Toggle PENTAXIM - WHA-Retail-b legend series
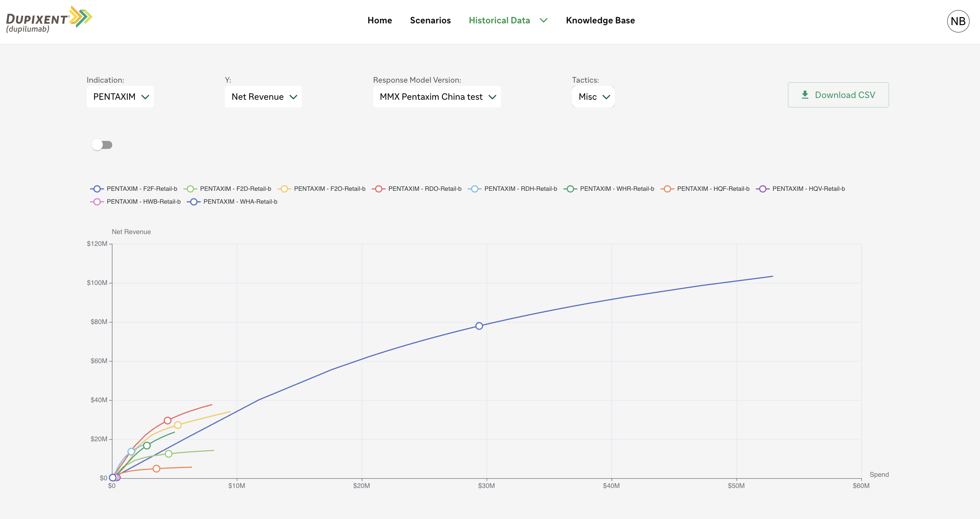The height and width of the screenshot is (519, 980). tap(232, 202)
